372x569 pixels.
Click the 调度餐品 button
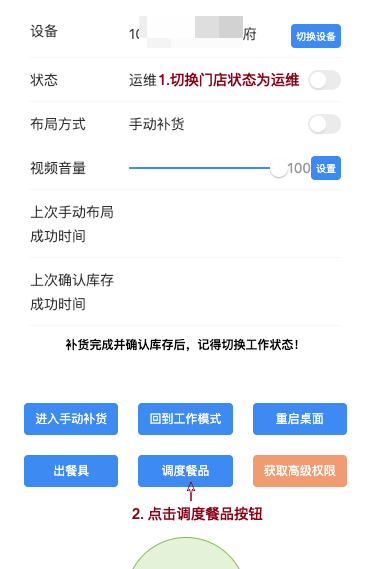pos(185,471)
